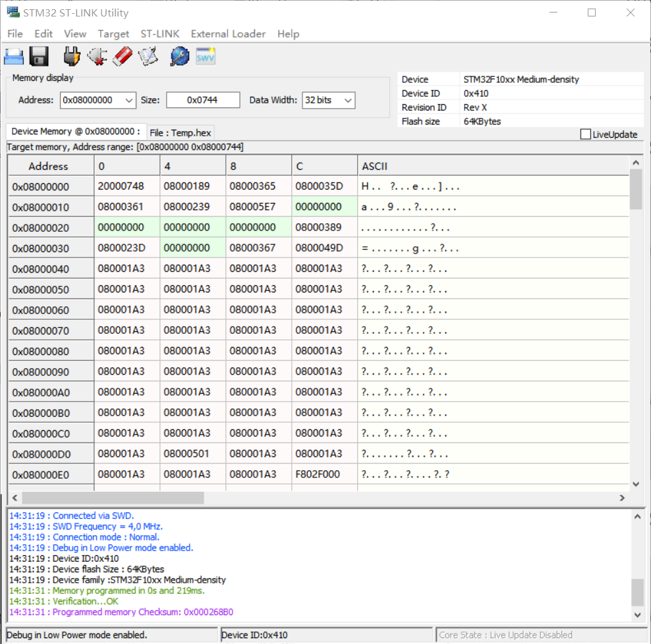The image size is (651, 644).
Task: Click the Full chip erase eraser icon
Action: click(123, 57)
